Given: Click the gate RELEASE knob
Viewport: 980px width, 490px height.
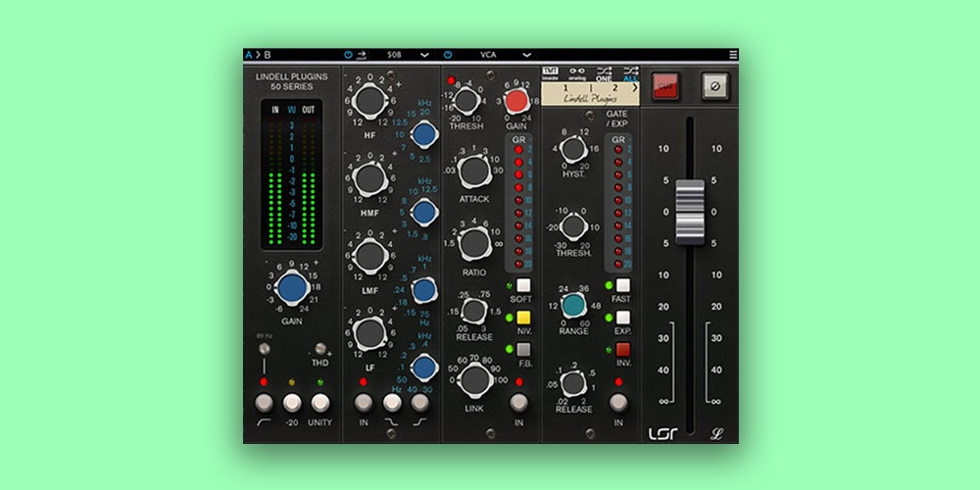Looking at the screenshot, I should 573,382.
